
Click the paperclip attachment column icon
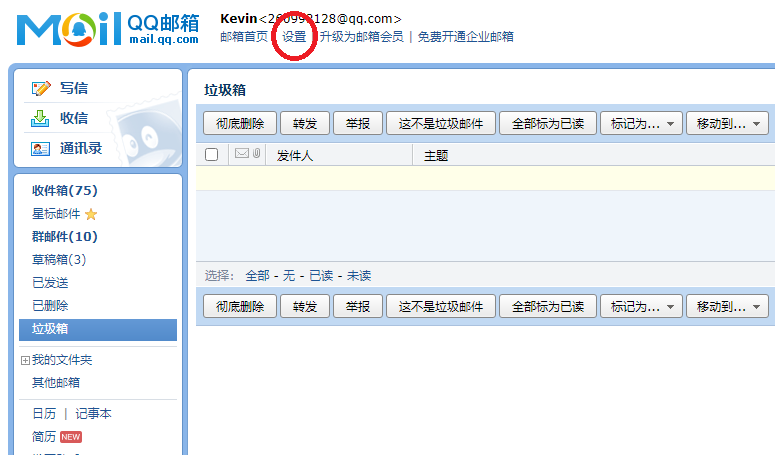[x=256, y=154]
